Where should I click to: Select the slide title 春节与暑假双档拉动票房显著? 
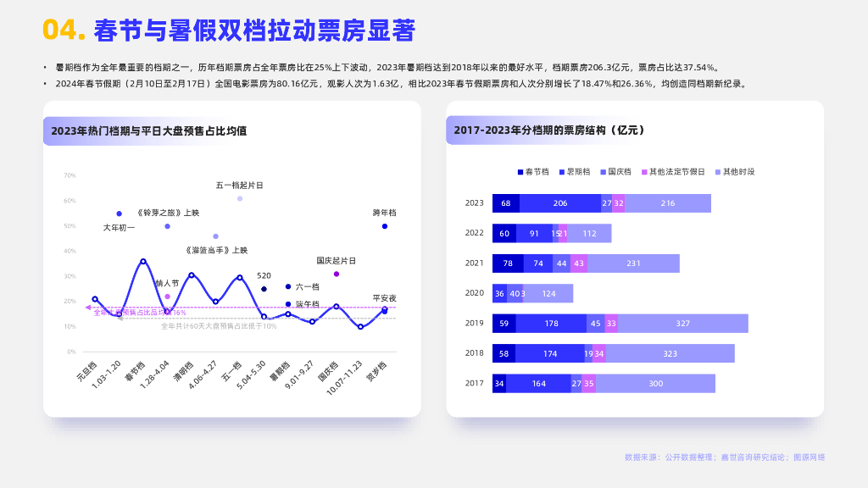(x=254, y=30)
